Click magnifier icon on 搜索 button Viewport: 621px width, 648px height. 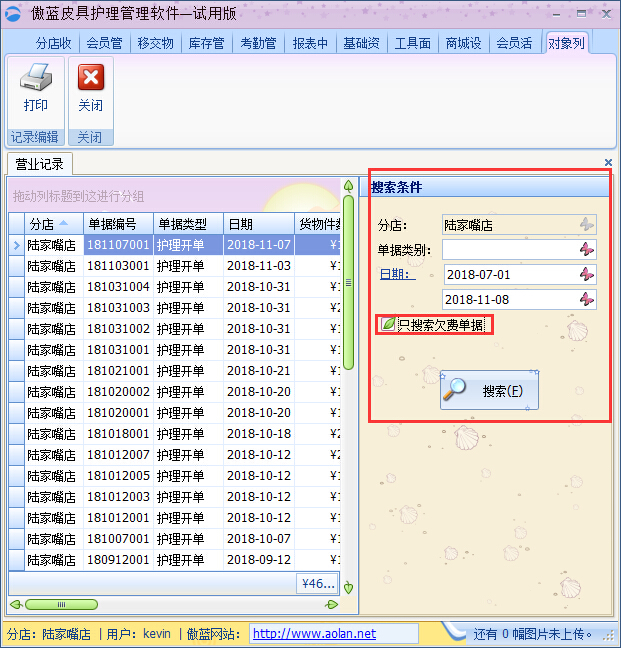pyautogui.click(x=457, y=389)
